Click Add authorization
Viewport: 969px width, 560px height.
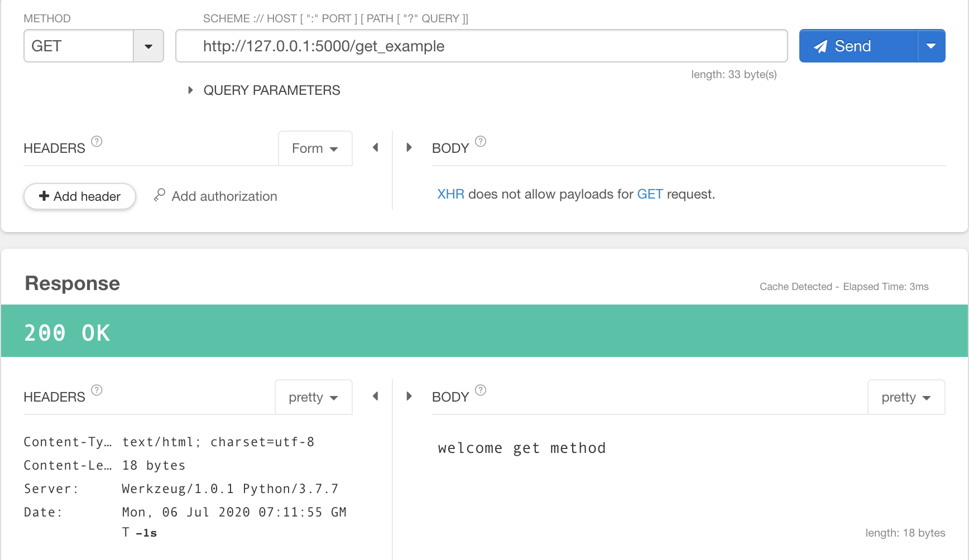[x=216, y=196]
